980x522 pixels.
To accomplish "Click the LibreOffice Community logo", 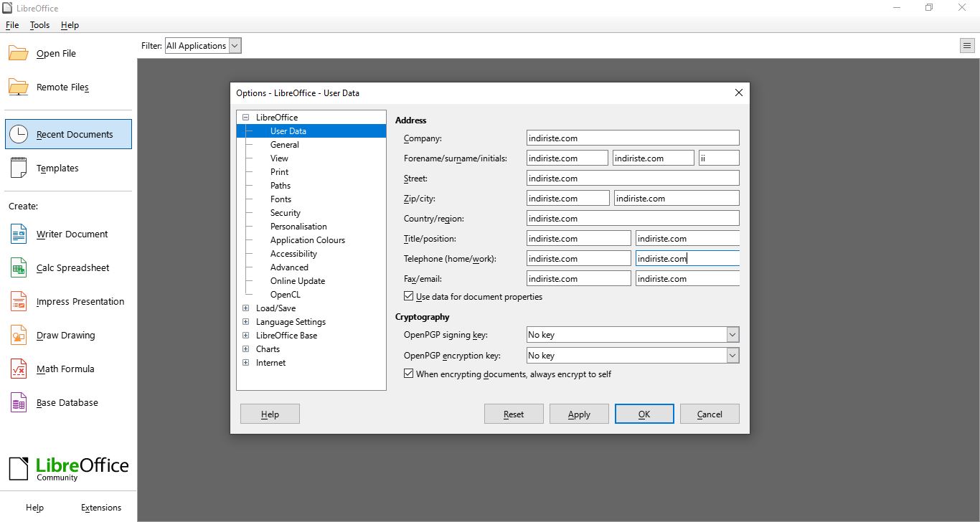I will coord(69,468).
